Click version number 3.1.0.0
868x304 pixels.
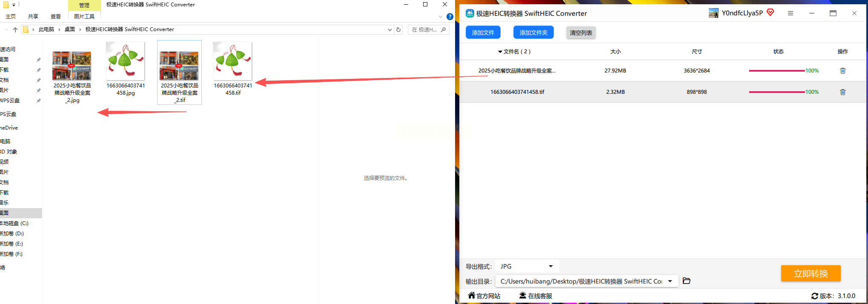pos(846,296)
